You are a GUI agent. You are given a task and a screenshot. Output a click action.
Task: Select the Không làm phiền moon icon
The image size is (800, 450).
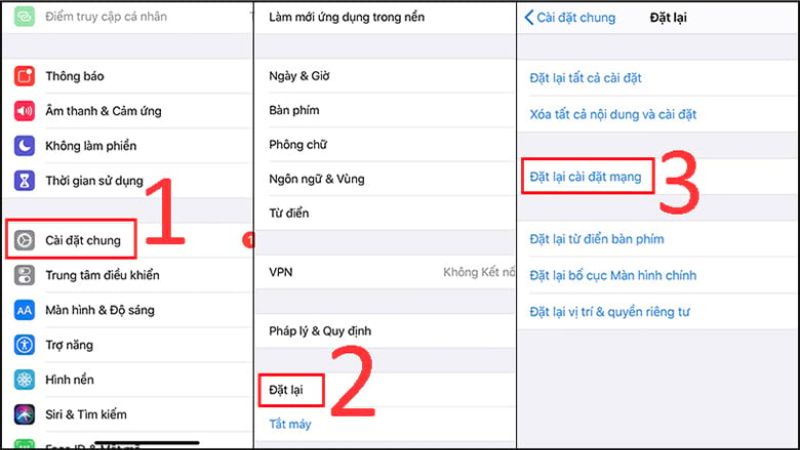tap(24, 145)
